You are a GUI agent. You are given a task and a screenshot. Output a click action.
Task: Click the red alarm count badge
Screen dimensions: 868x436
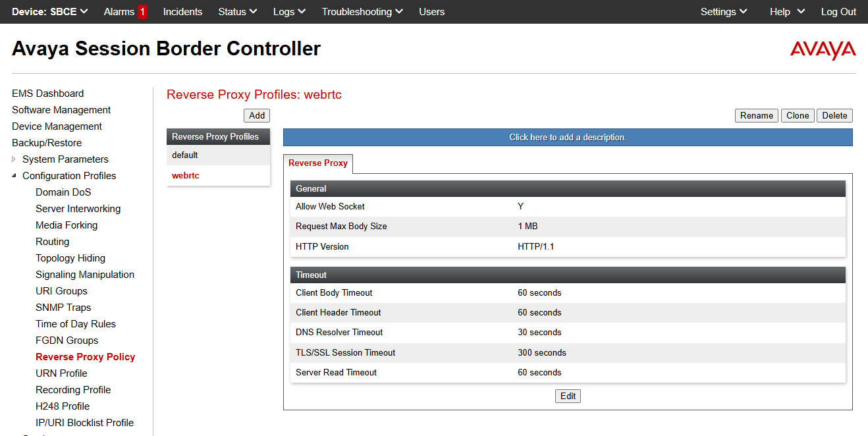pos(142,12)
